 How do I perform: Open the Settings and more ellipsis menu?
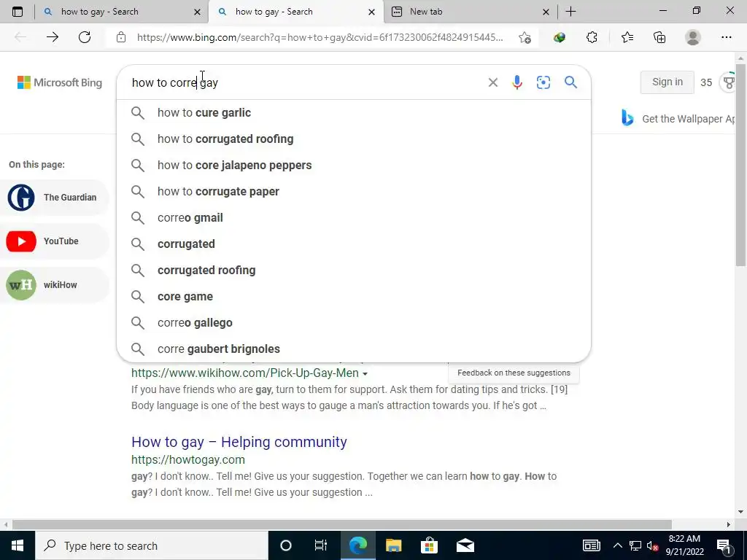[726, 37]
